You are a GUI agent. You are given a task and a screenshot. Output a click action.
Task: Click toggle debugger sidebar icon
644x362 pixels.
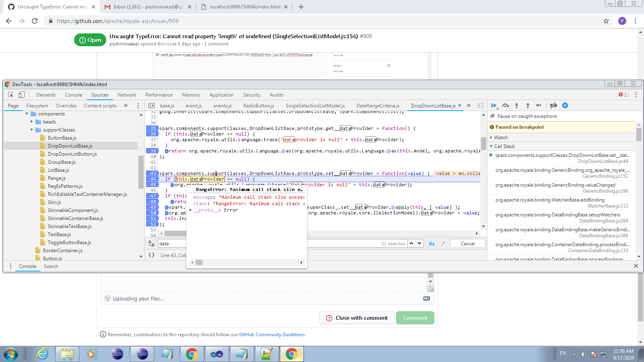(x=481, y=106)
